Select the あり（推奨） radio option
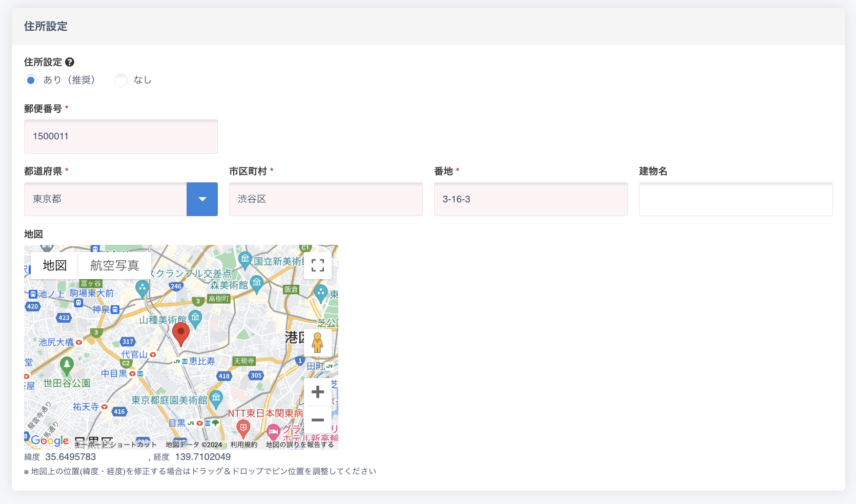 [31, 80]
